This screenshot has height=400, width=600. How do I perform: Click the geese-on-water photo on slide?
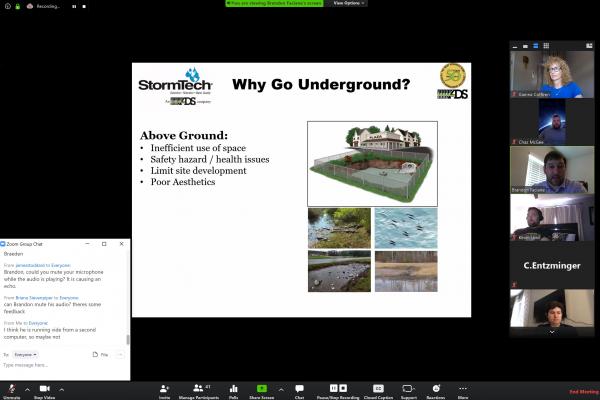pos(406,228)
